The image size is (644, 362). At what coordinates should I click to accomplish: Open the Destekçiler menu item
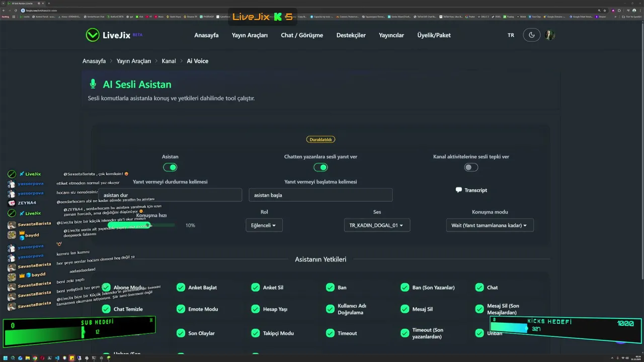coord(351,35)
